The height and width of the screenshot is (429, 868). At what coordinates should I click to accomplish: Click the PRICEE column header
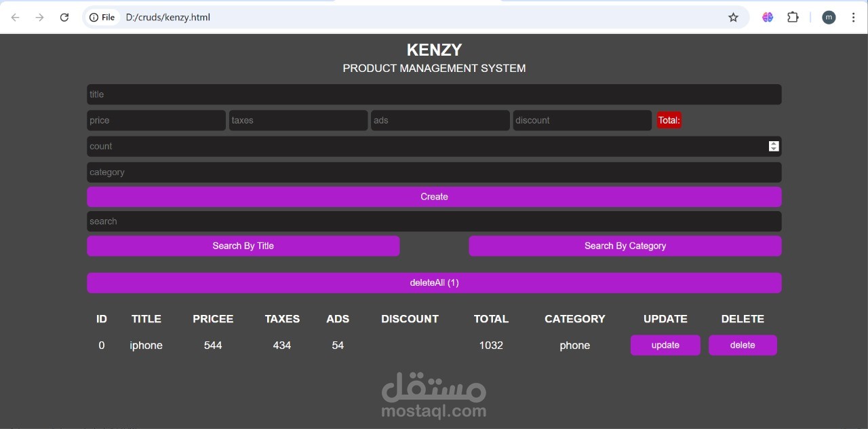pyautogui.click(x=213, y=319)
